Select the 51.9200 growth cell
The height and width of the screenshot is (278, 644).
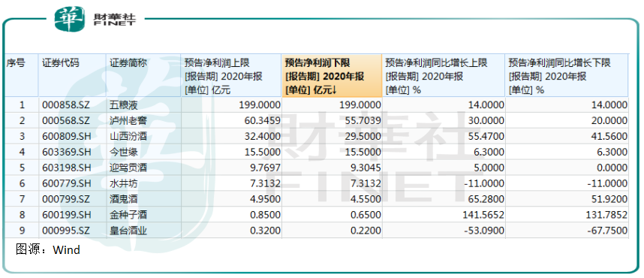coord(567,200)
